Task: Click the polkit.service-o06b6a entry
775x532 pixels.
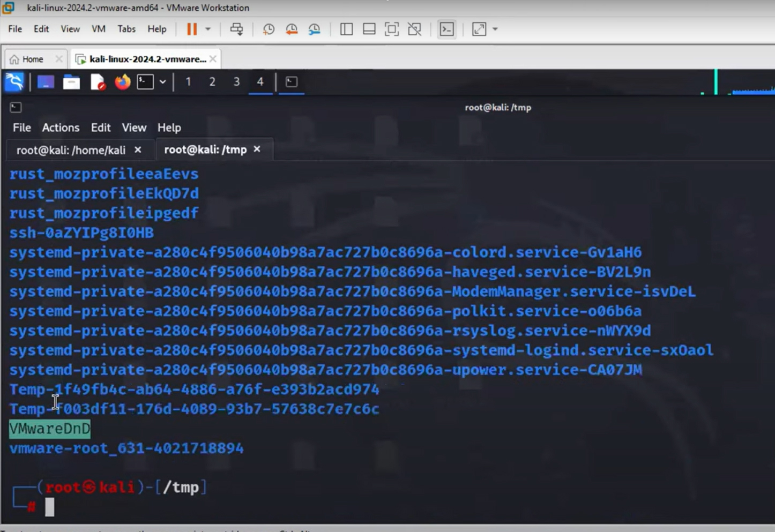Action: [325, 311]
